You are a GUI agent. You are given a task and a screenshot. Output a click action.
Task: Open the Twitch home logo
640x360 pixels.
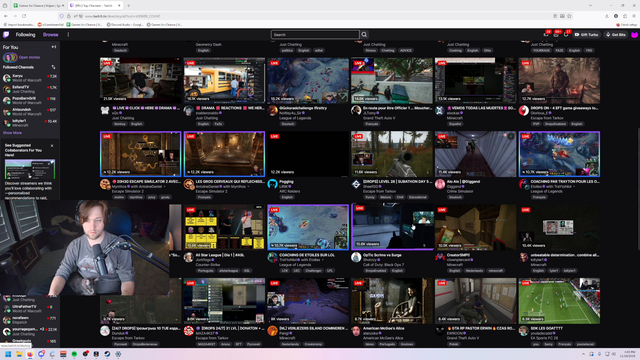pyautogui.click(x=6, y=35)
